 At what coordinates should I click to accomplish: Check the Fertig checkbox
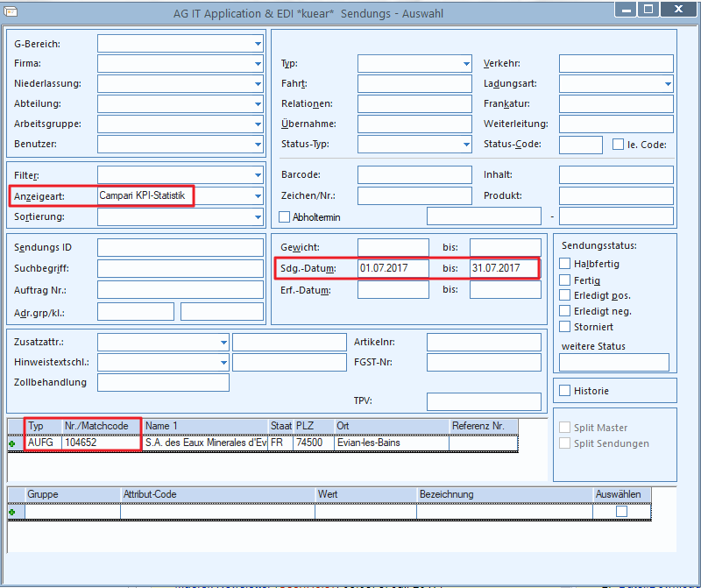[x=564, y=280]
